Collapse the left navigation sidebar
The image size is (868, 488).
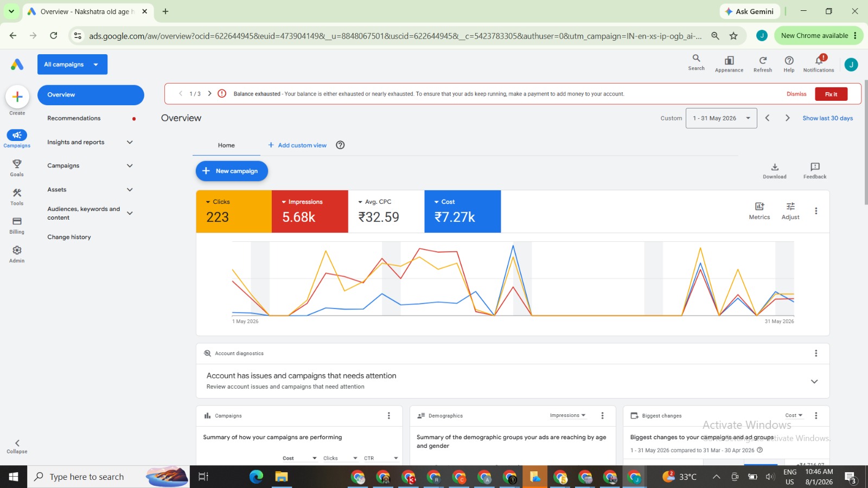pyautogui.click(x=17, y=446)
